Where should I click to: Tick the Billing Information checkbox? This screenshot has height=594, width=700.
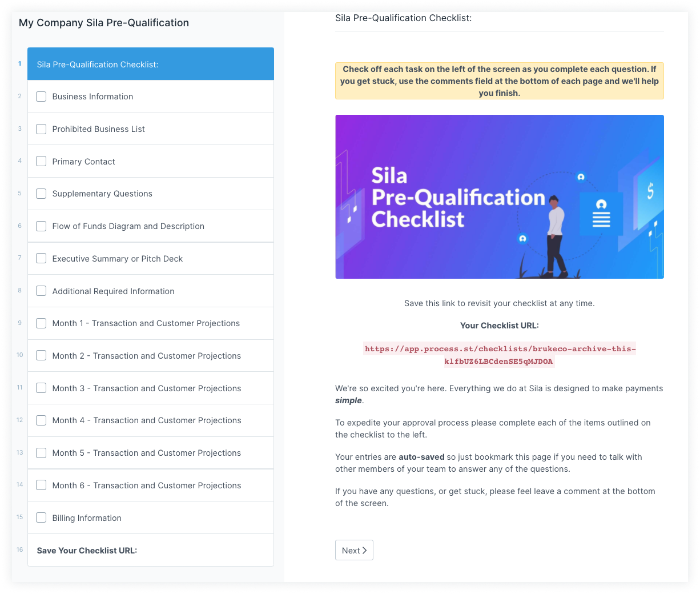click(x=41, y=517)
